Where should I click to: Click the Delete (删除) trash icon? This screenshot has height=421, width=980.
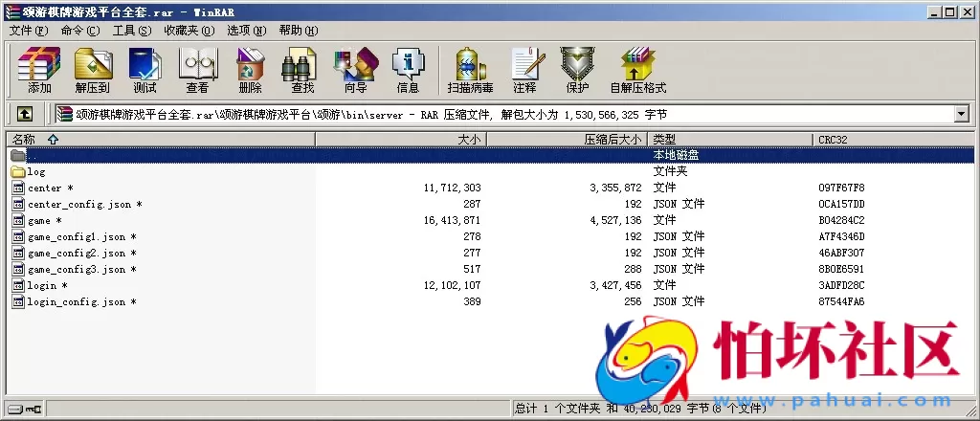[x=251, y=70]
